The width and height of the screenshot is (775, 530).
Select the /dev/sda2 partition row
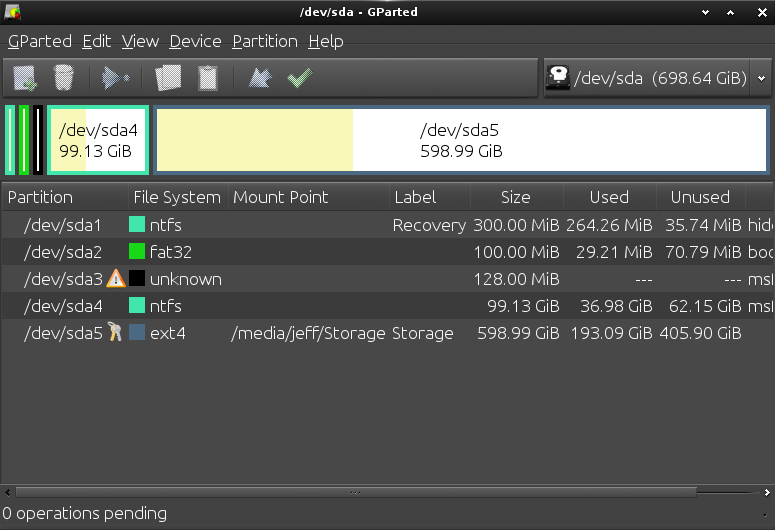coord(388,252)
